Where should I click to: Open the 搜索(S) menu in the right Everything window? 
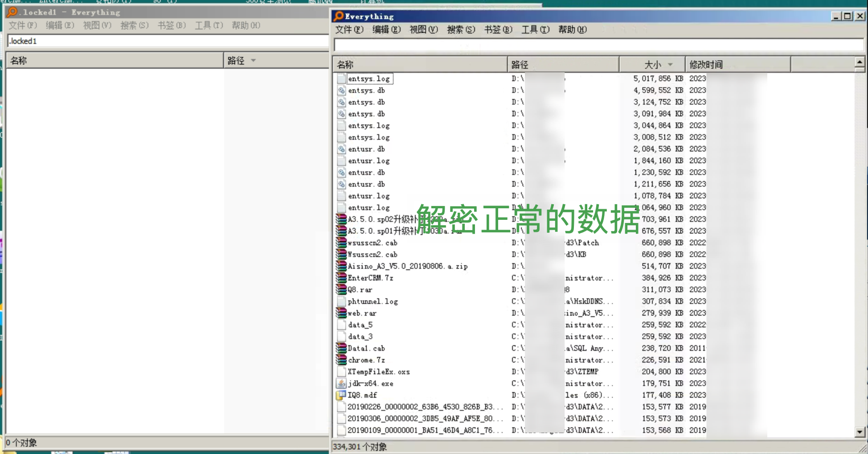(461, 29)
